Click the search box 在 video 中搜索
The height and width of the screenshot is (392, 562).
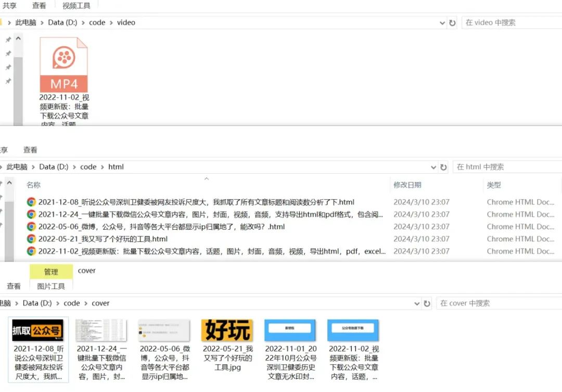512,22
